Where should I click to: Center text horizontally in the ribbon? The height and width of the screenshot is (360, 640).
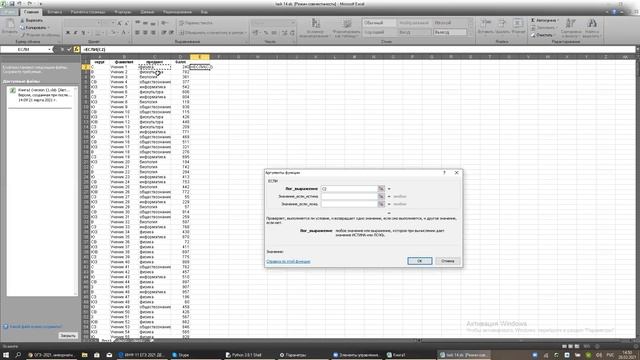pyautogui.click(x=145, y=32)
